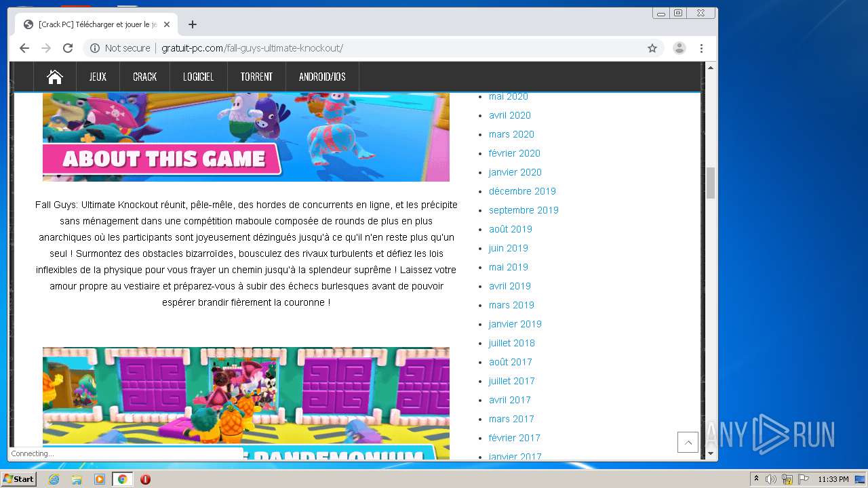Screen dimensions: 868x488
Task: Close the Crack PC browser tab
Action: [167, 24]
